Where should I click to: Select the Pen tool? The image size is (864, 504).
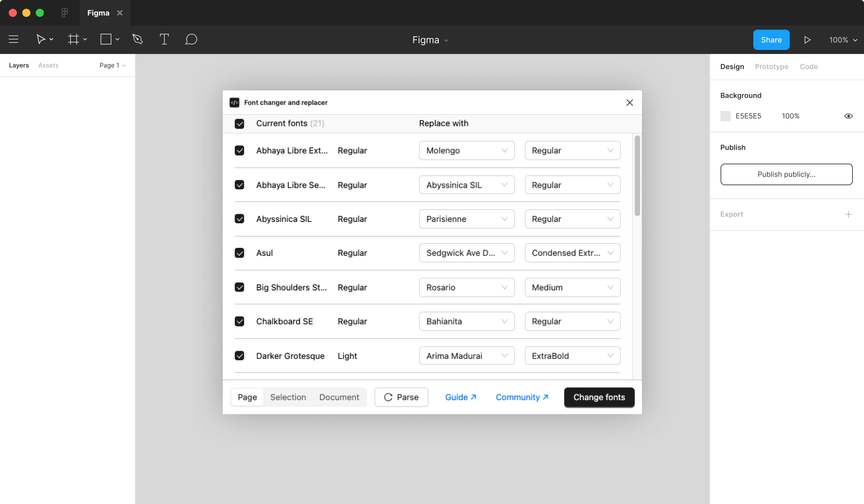click(137, 39)
